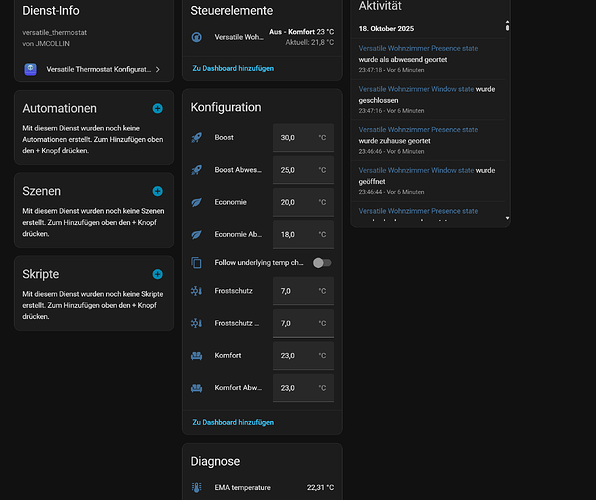Open the partially visible bottom Presence state link
The image size is (596, 500).
tap(418, 211)
